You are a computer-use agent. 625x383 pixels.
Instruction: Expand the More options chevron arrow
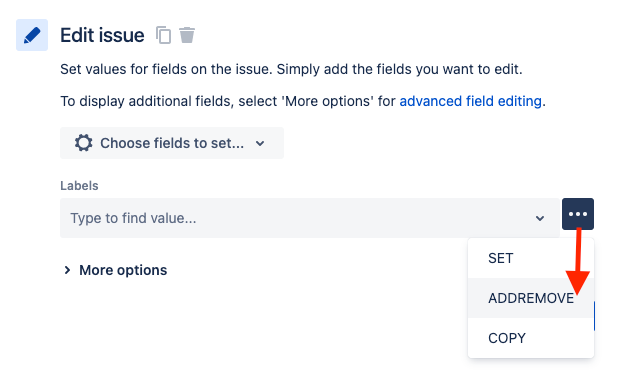[x=67, y=270]
